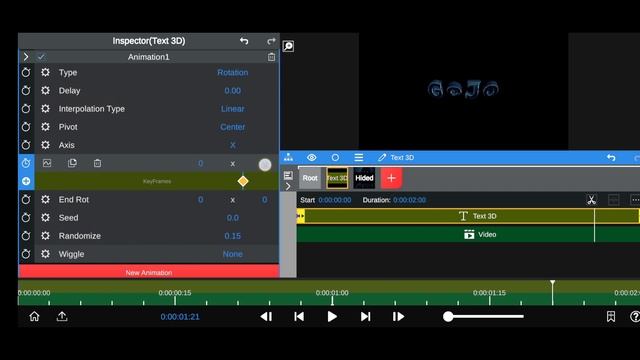Toggle layer visibility eye icon
The width and height of the screenshot is (640, 360).
coord(312,157)
